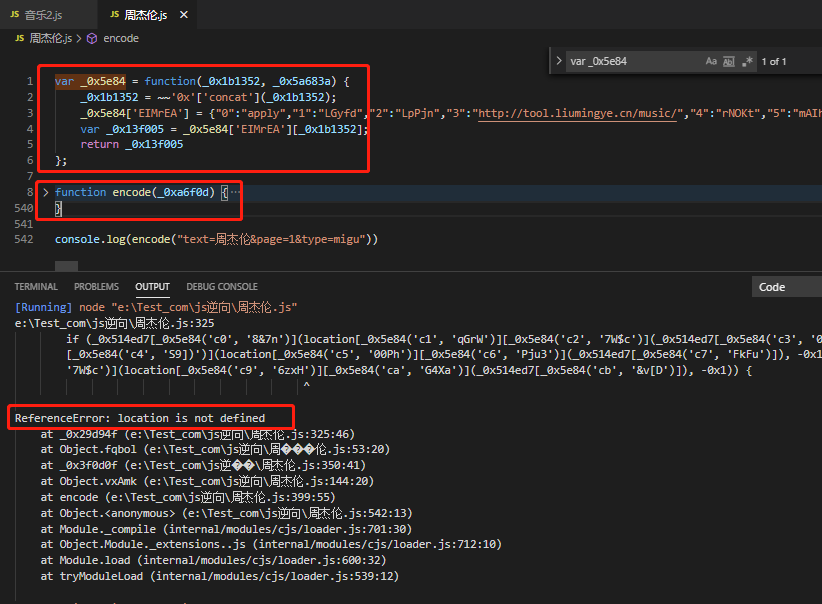Viewport: 822px width, 604px height.
Task: Click the console.log(encode(...)) line
Action: point(217,239)
